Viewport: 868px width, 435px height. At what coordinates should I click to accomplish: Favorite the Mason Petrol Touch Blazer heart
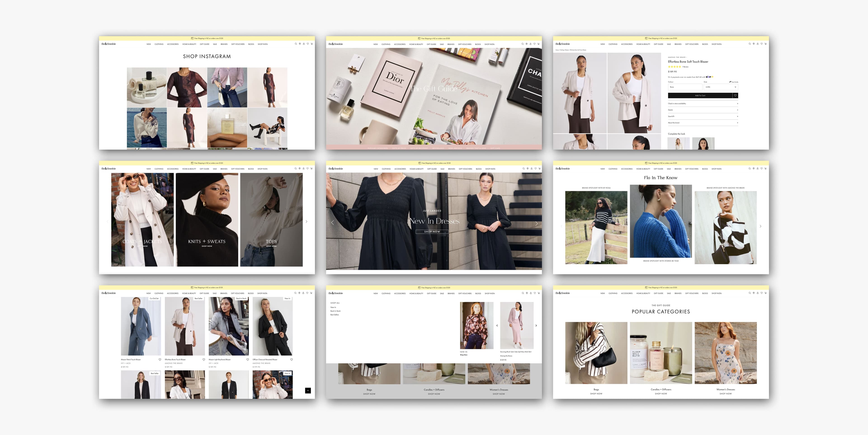[x=160, y=360]
